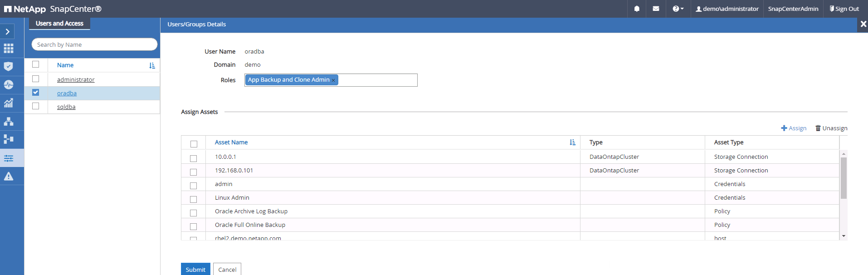Screen dimensions: 868x275
Task: Click the assets scrollbar up arrow
Action: 844,154
